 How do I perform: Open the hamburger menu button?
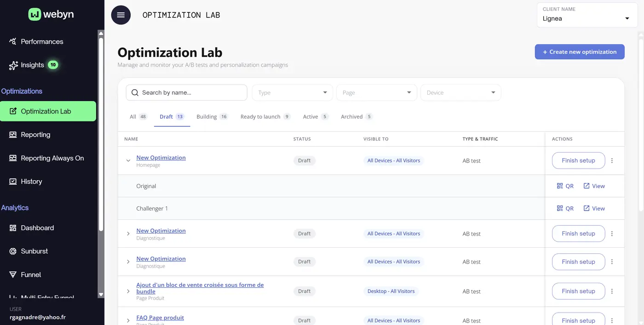[121, 15]
